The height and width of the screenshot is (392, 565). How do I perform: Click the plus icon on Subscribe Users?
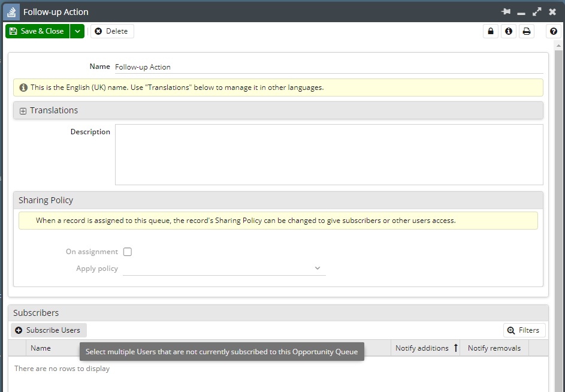[18, 330]
